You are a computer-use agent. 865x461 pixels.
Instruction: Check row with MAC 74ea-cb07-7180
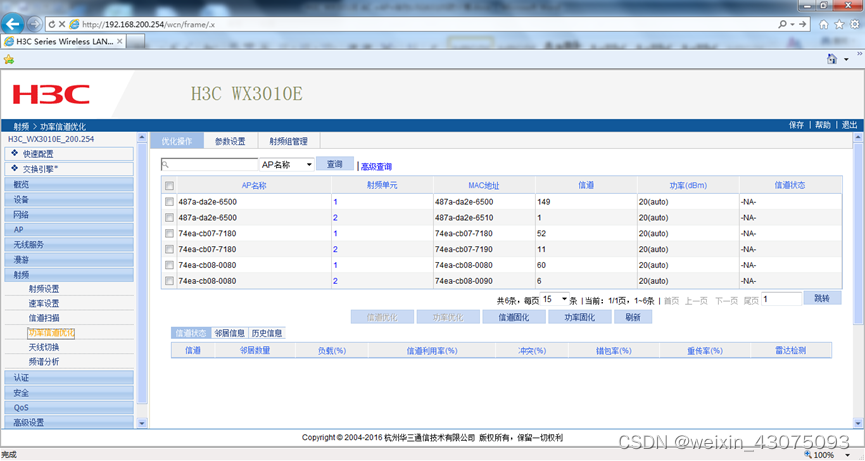pyautogui.click(x=169, y=233)
